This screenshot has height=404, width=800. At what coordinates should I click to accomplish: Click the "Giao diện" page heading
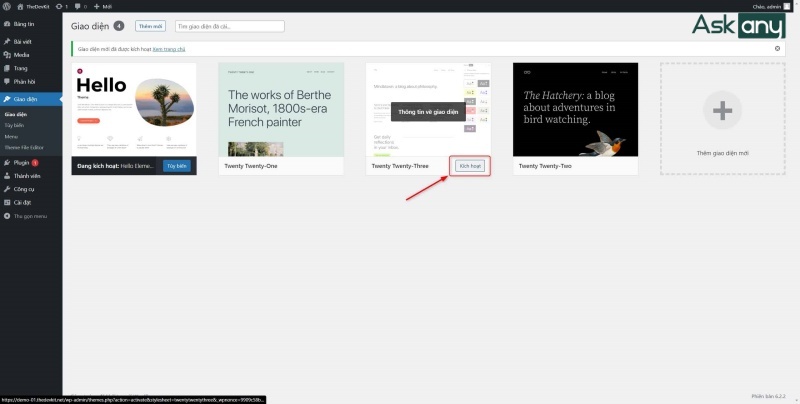point(90,26)
